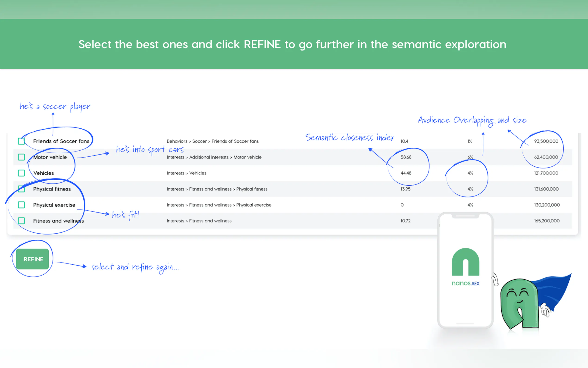Tick the Motor vehicle checkbox

[21, 157]
